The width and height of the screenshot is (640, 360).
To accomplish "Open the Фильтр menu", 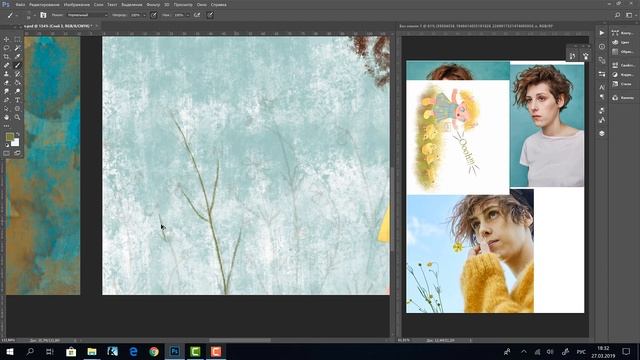I will 153,4.
